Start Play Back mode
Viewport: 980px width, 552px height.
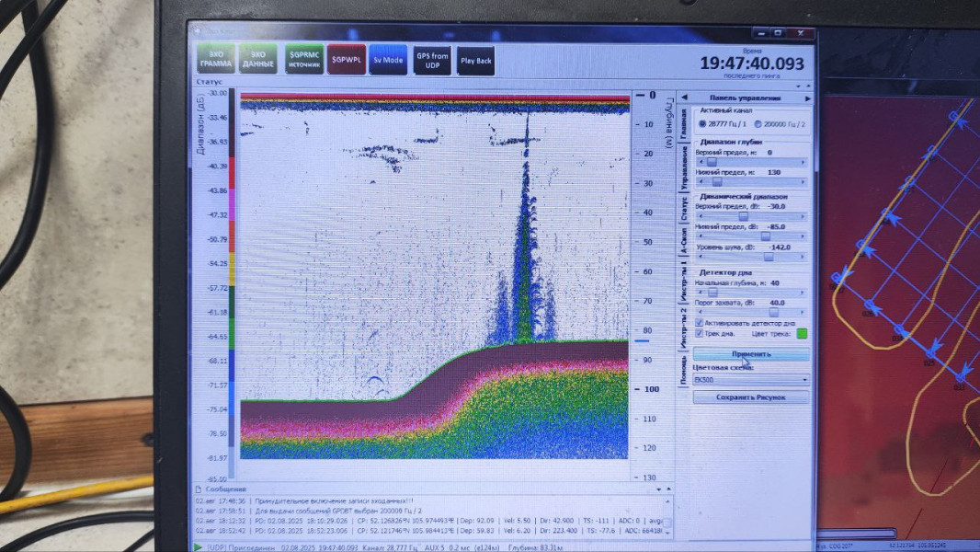475,61
